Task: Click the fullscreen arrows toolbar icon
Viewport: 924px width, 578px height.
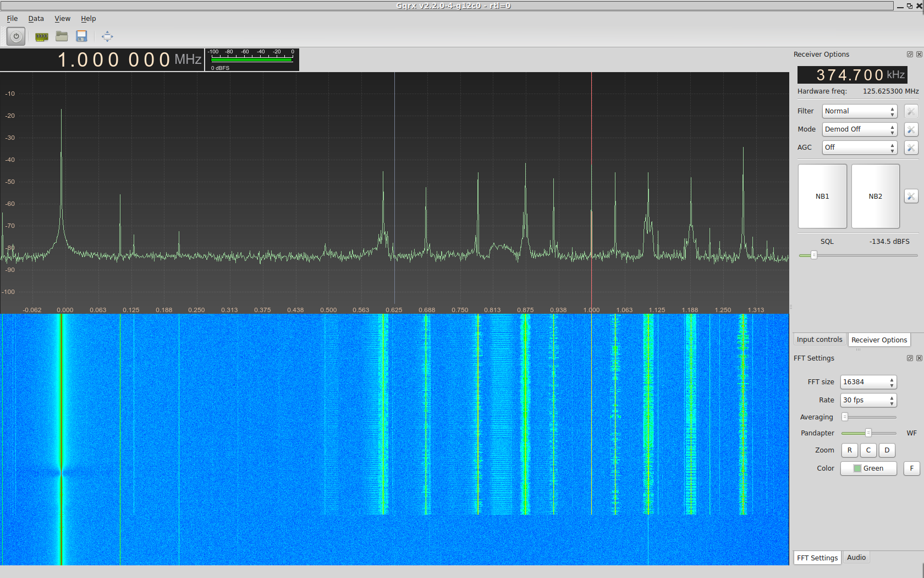Action: click(107, 37)
